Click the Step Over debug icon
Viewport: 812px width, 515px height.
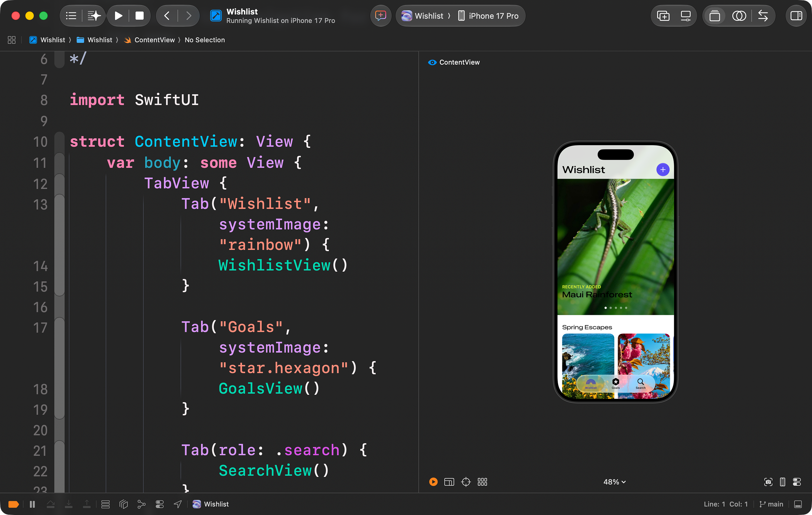tap(51, 504)
